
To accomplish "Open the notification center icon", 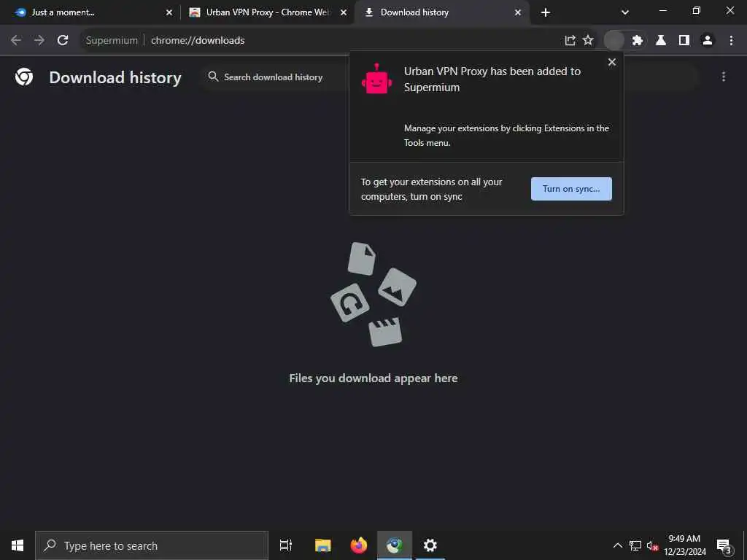I will tap(724, 545).
